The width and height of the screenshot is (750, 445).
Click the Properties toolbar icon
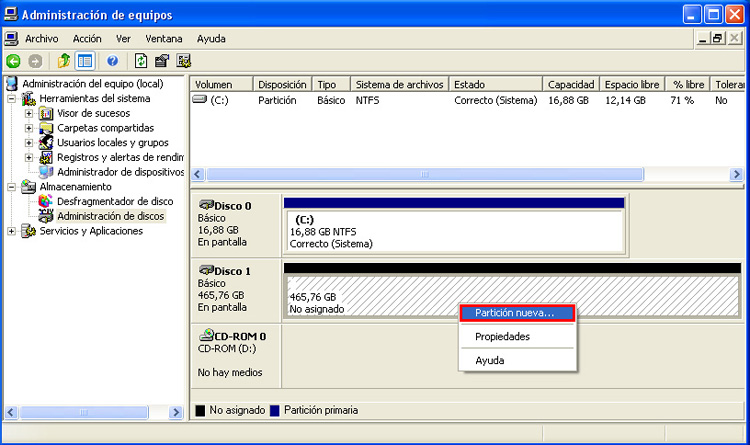[x=162, y=61]
